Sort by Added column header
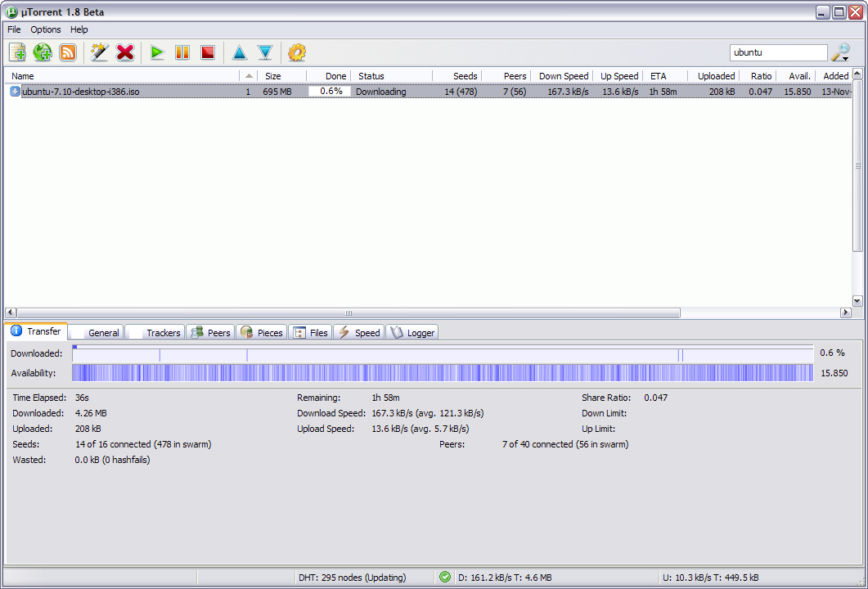The height and width of the screenshot is (589, 868). (834, 76)
